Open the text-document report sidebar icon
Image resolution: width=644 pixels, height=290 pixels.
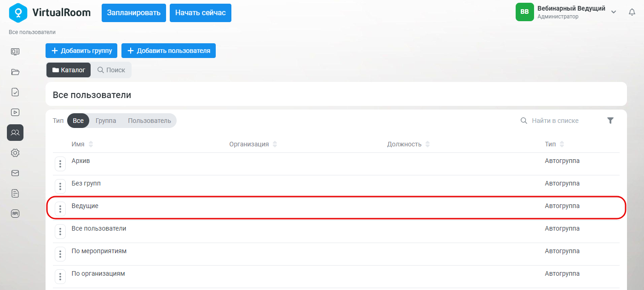tap(15, 193)
